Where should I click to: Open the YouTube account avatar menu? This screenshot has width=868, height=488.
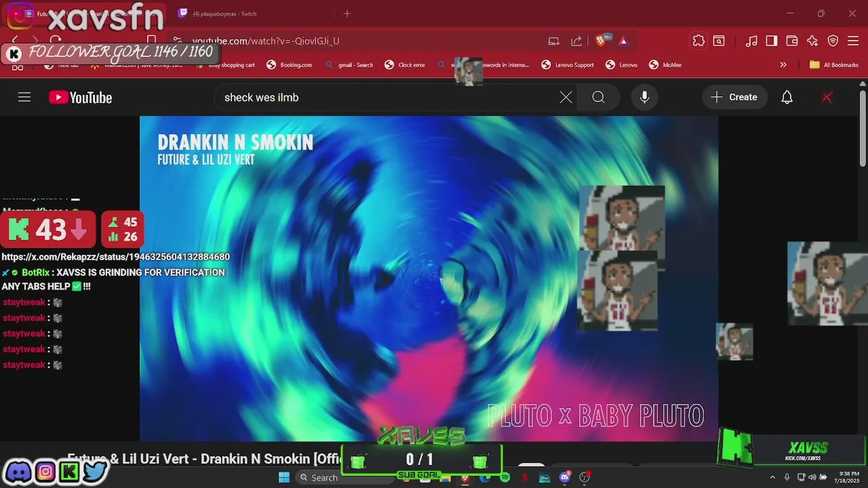(827, 98)
